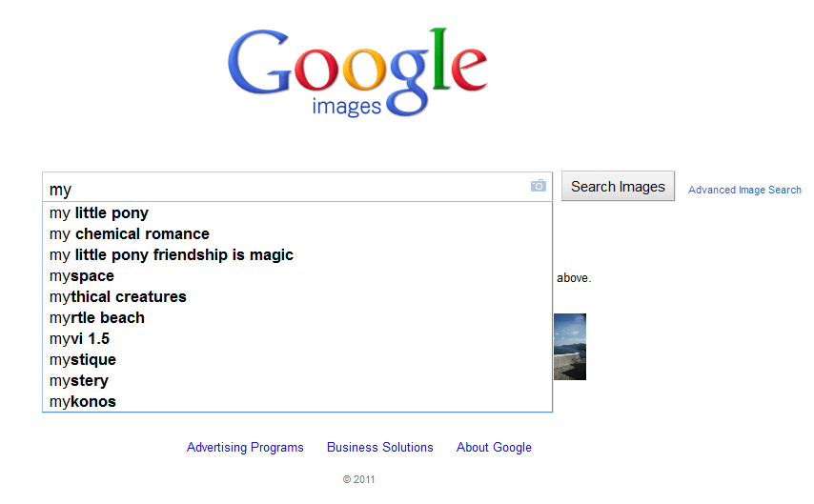Image resolution: width=814 pixels, height=504 pixels.
Task: Click in the search text field
Action: 286,188
